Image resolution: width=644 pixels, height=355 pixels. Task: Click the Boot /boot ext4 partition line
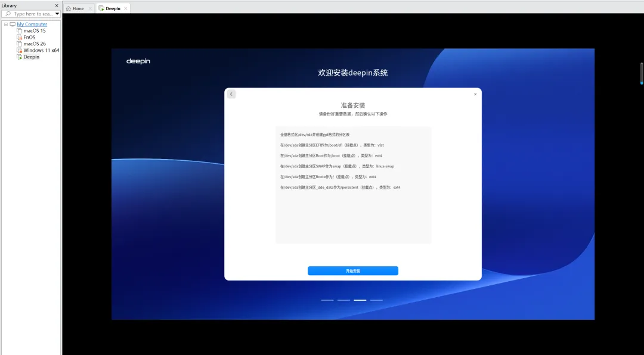(x=331, y=156)
